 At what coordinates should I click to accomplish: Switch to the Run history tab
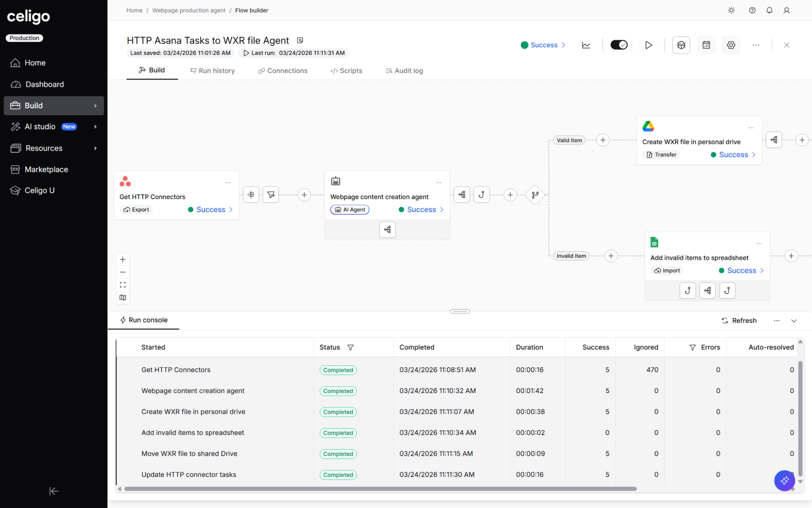pos(213,71)
